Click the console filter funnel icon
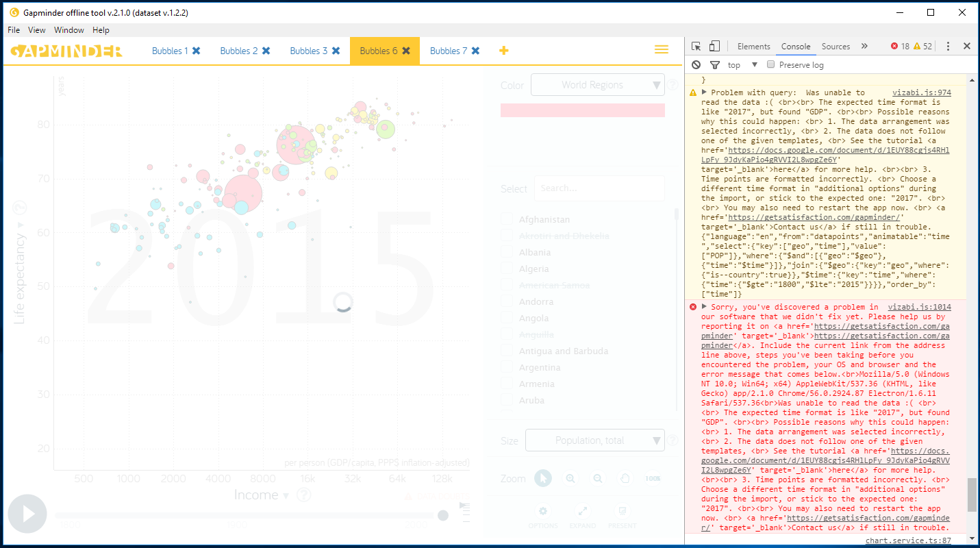Viewport: 980px width, 548px height. pos(715,65)
